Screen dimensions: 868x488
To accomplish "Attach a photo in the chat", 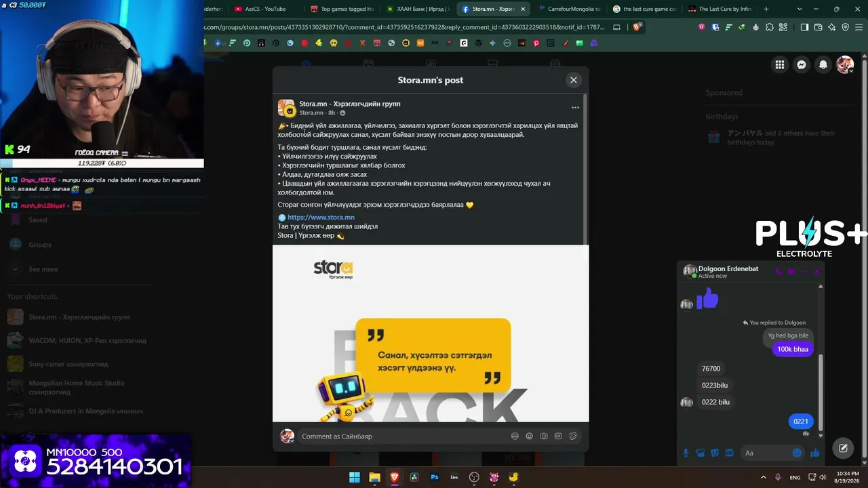I will pyautogui.click(x=701, y=453).
